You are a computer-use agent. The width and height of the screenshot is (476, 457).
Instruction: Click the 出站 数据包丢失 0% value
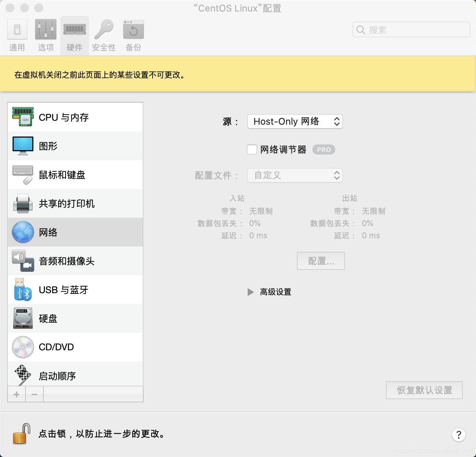(x=368, y=223)
